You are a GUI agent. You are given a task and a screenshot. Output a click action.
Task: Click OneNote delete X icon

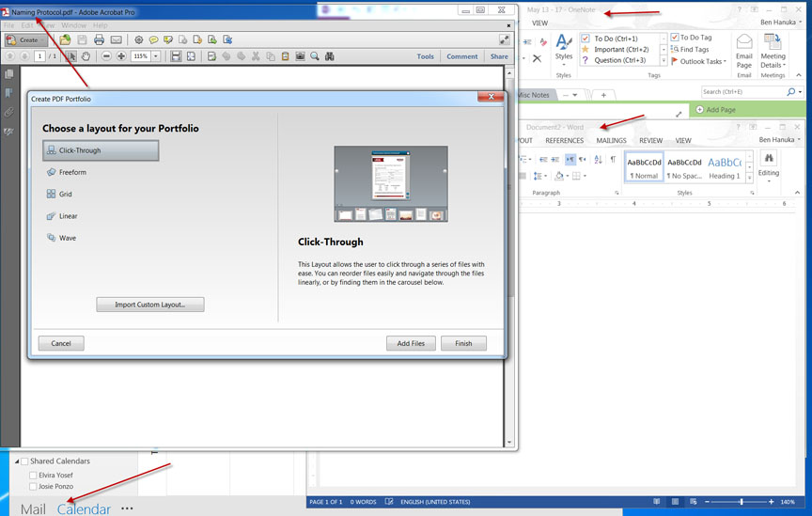537,58
